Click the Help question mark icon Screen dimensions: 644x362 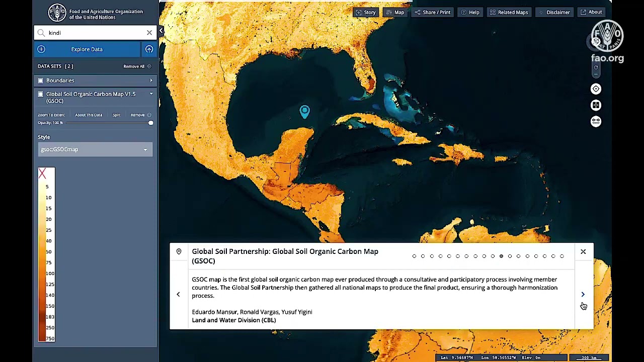click(x=463, y=12)
